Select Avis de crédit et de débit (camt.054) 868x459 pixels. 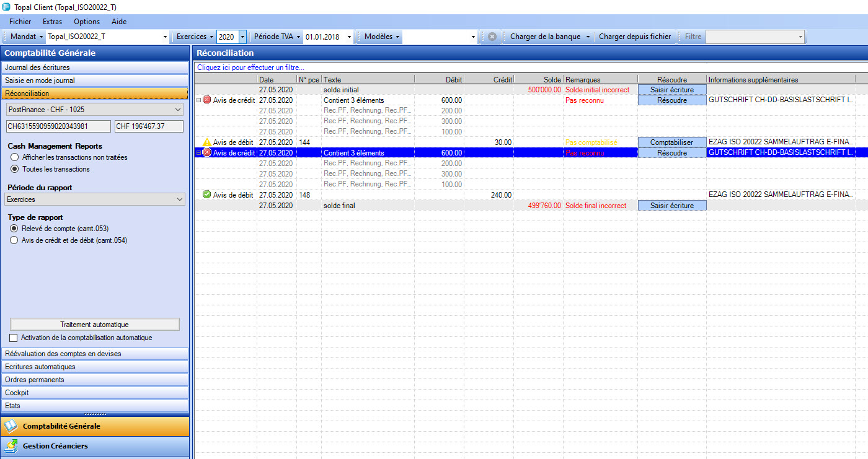14,240
